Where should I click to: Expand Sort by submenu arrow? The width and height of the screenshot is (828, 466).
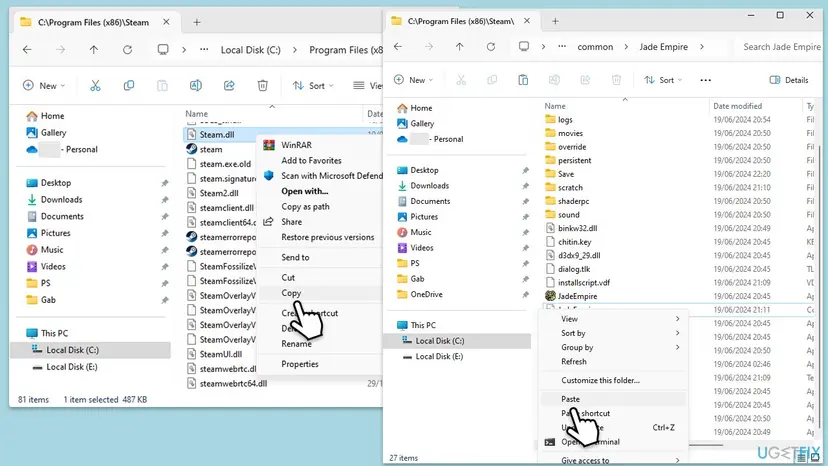(x=678, y=333)
